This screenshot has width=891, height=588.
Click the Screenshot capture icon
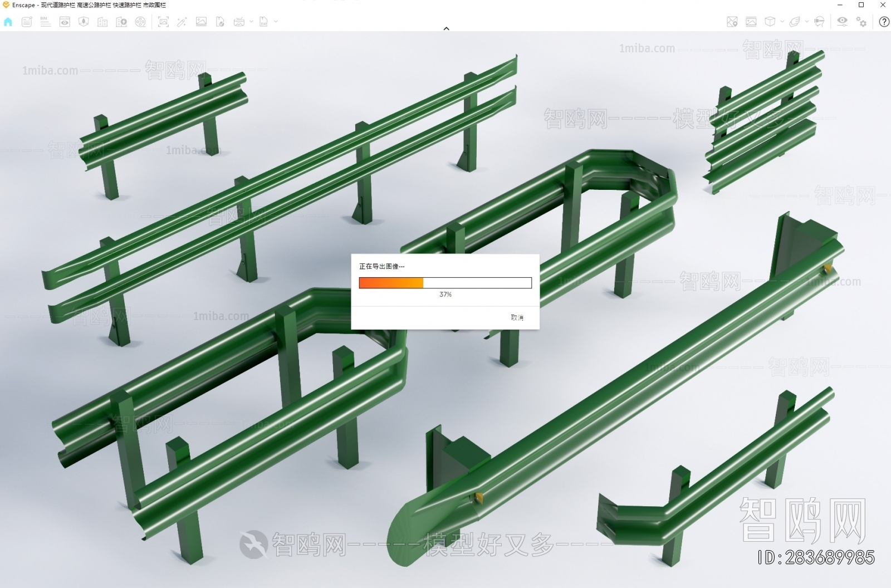(x=163, y=22)
